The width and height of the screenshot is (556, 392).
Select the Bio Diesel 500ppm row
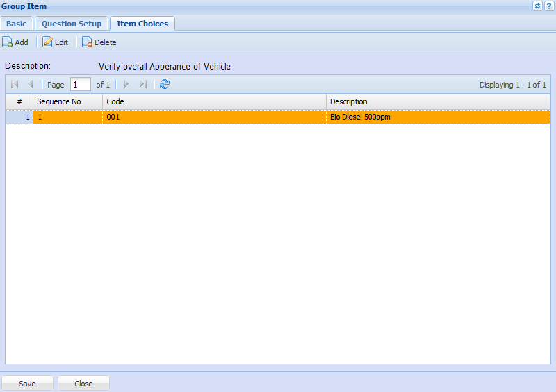coord(360,117)
